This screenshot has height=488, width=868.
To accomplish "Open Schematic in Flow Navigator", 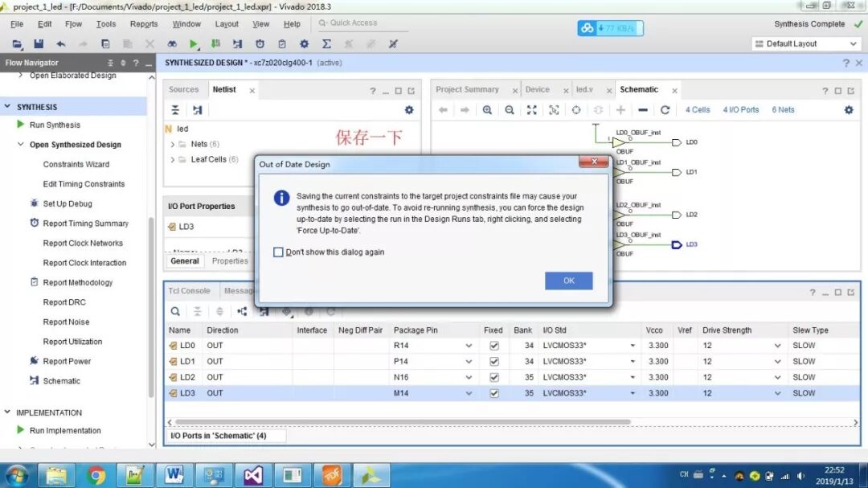I will click(61, 381).
